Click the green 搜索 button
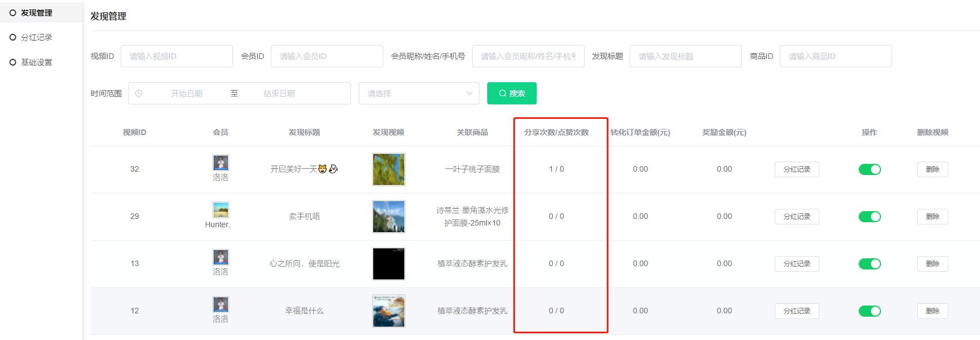The height and width of the screenshot is (340, 980). (512, 93)
